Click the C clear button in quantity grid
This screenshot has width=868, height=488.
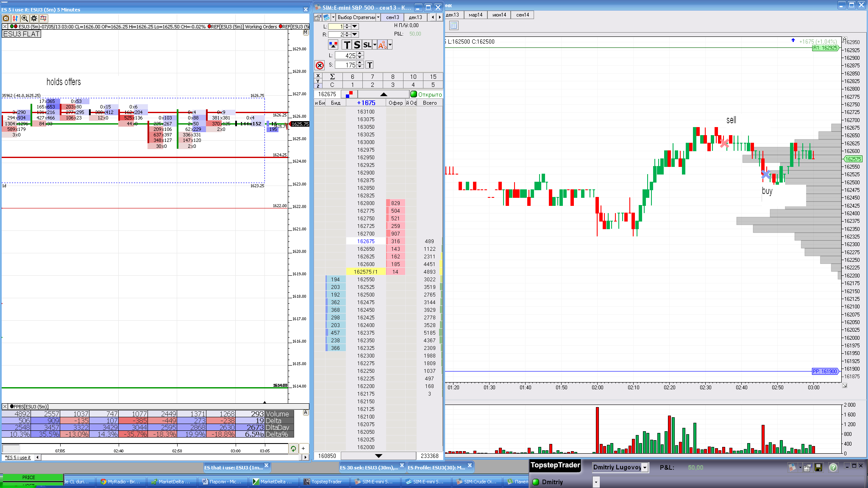pyautogui.click(x=332, y=85)
